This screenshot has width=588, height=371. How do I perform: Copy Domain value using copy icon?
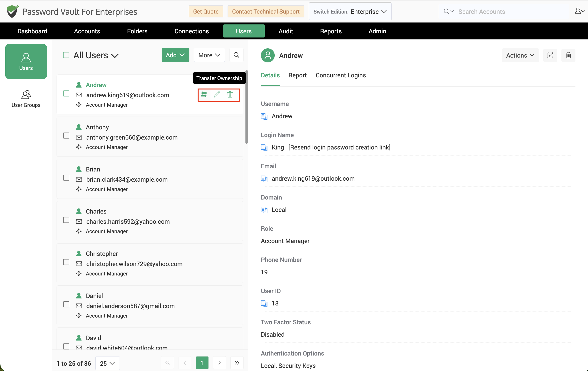tap(264, 210)
